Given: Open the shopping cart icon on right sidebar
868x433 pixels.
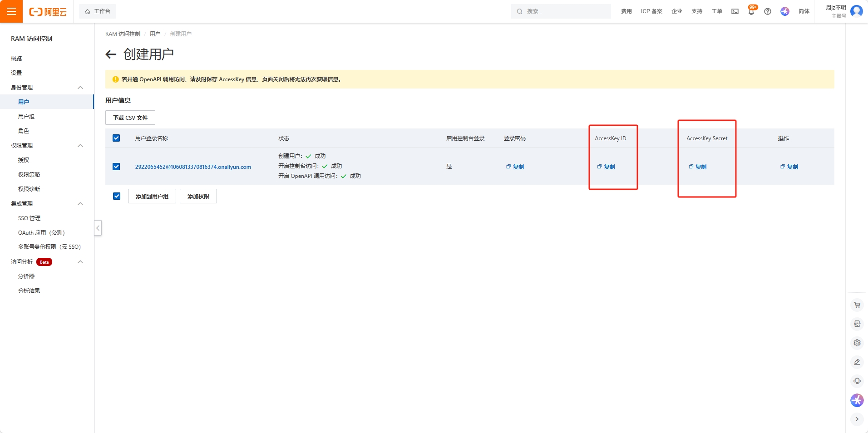Looking at the screenshot, I should click(857, 305).
